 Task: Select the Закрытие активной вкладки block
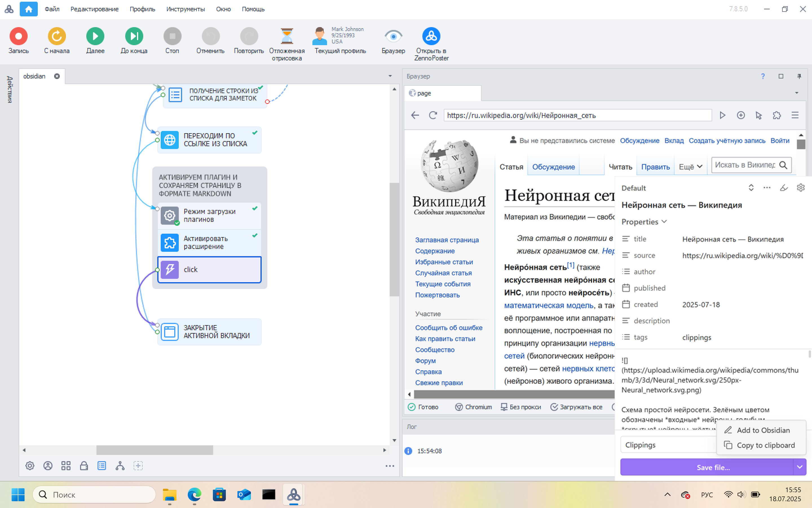[x=209, y=332]
